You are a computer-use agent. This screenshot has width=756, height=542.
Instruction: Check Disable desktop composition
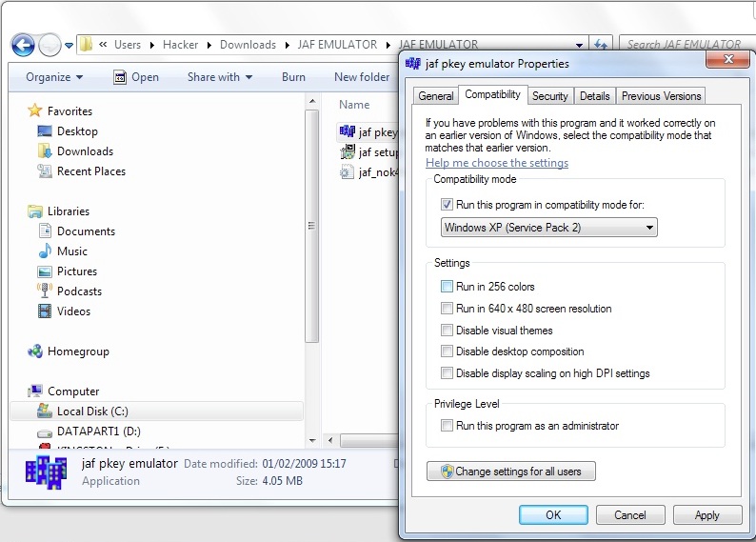pos(447,351)
